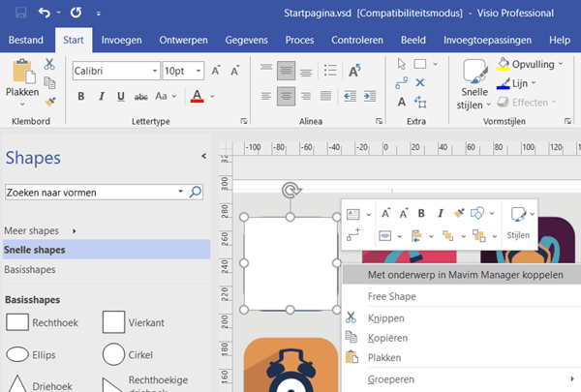Click the Rechthoek shape in Basisshapes

18,322
